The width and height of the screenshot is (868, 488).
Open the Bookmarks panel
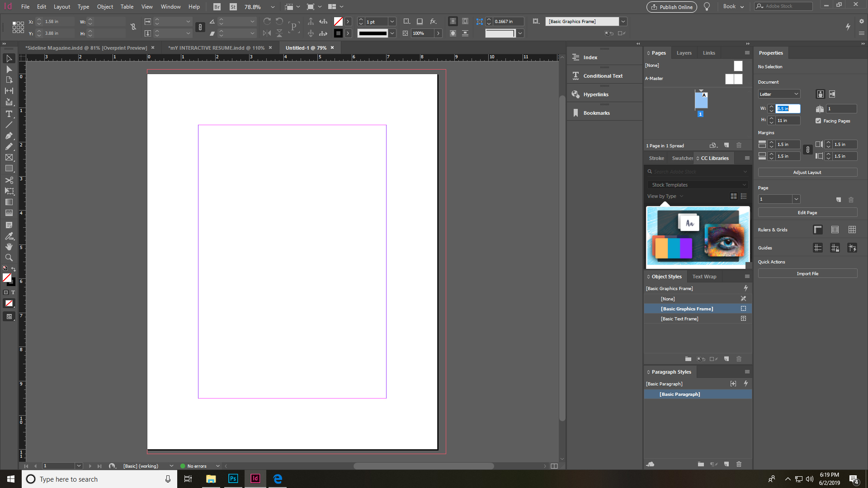point(596,113)
